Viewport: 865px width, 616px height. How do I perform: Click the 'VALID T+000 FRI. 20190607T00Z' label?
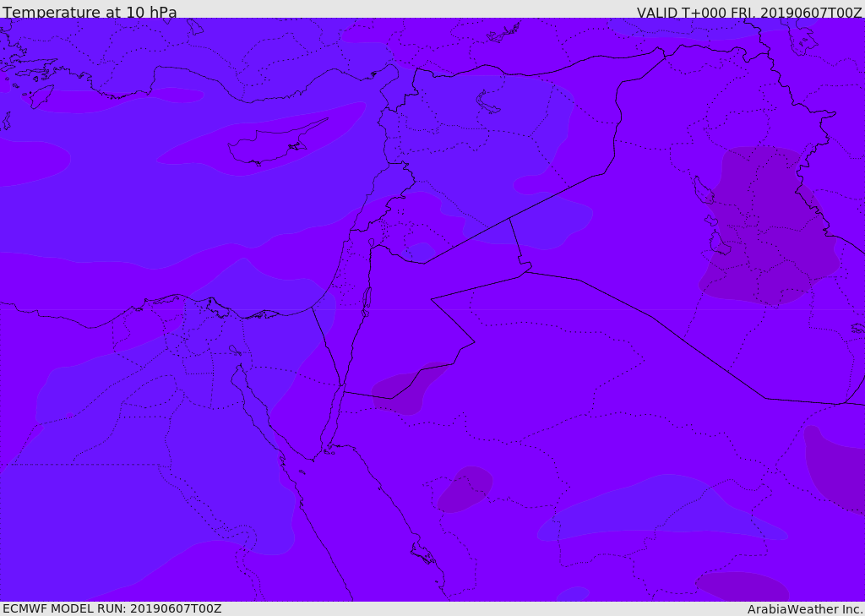(749, 12)
